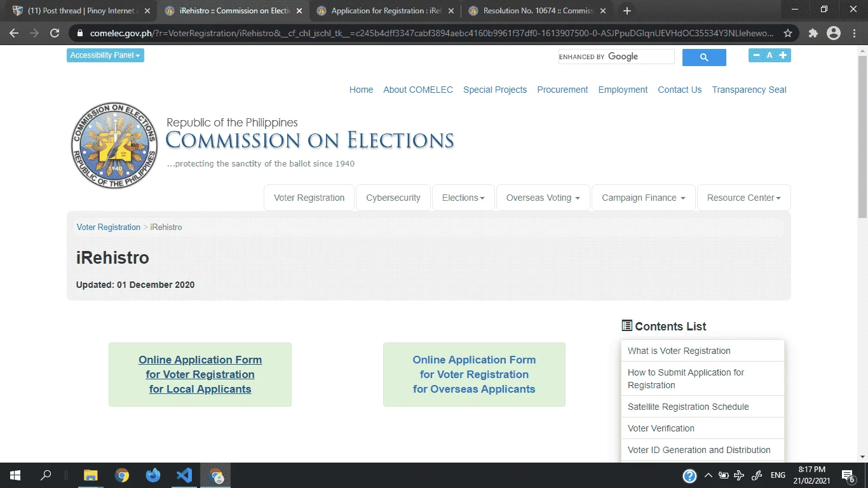868x488 pixels.
Task: Reload the page with the refresh icon
Action: pyautogui.click(x=55, y=33)
